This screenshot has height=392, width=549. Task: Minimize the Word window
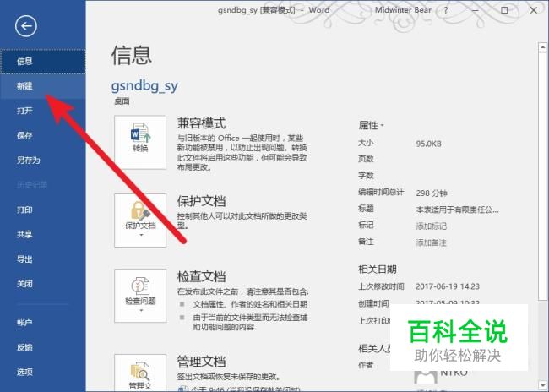[475, 10]
